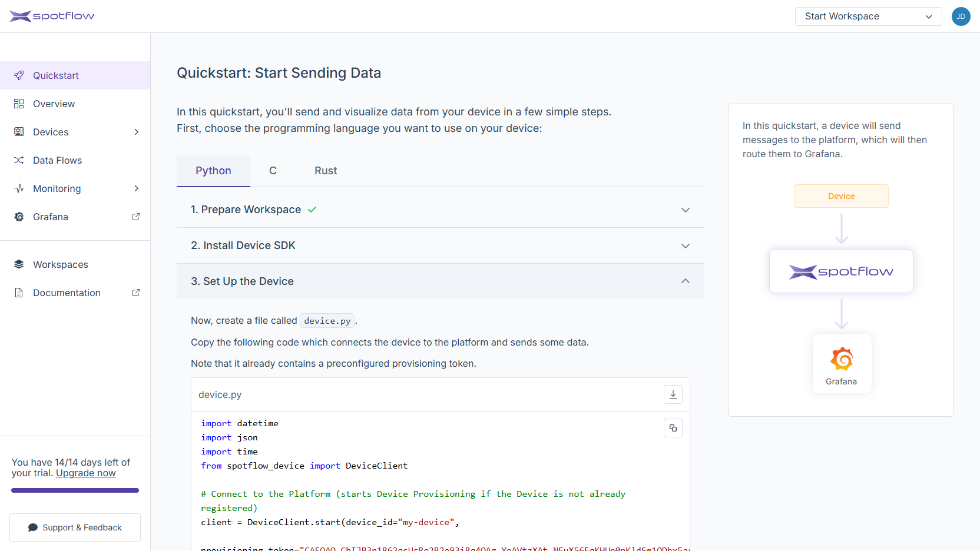
Task: Click the Spotflow logo in the header
Action: coord(52,16)
